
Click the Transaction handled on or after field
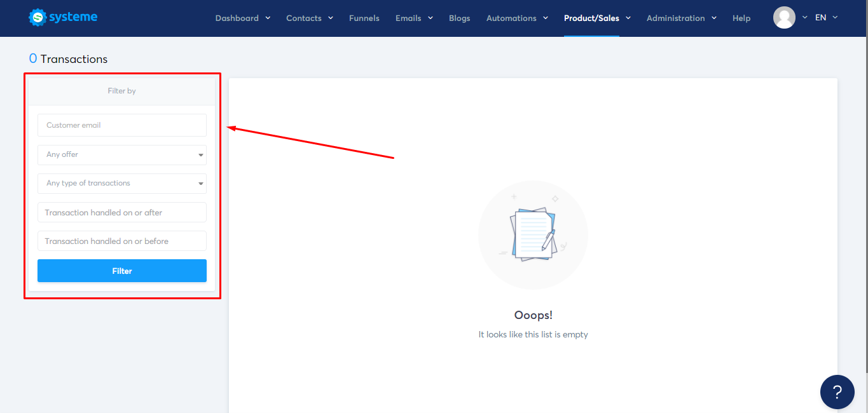click(x=121, y=212)
